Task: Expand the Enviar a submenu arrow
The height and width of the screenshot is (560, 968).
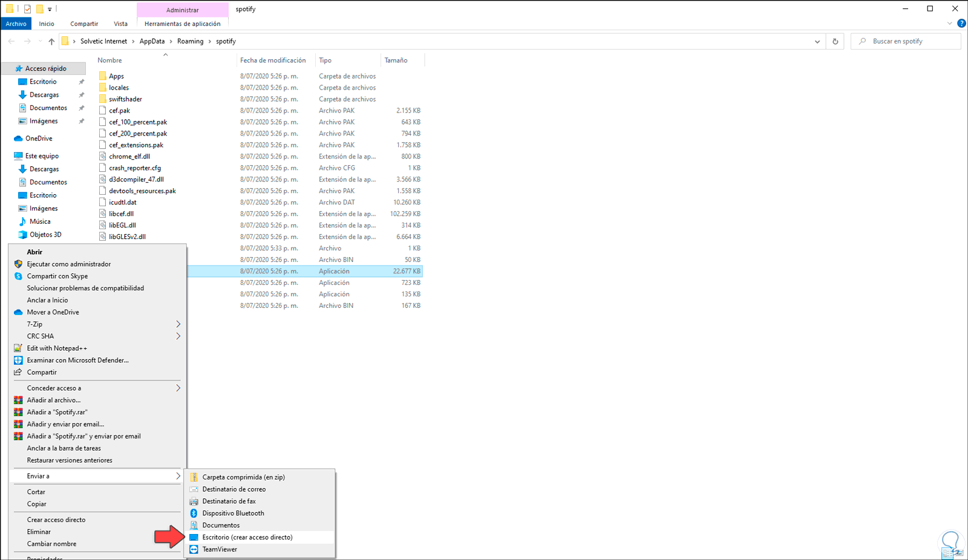Action: tap(178, 477)
